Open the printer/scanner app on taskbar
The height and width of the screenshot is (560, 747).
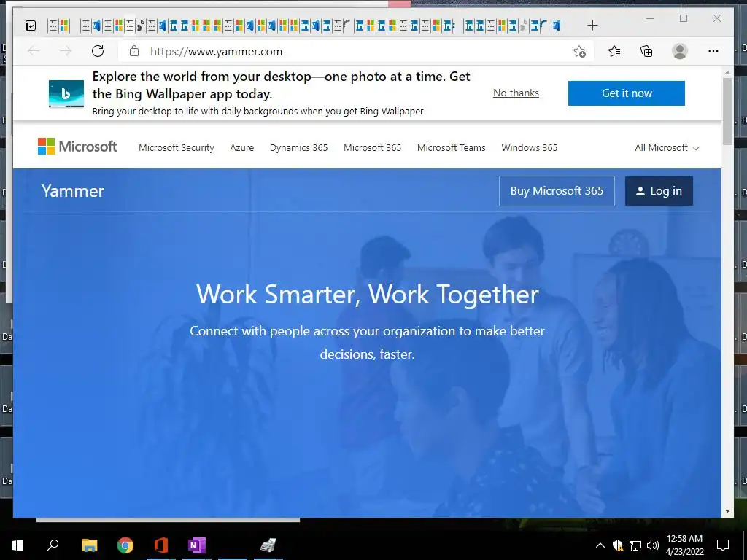[268, 545]
